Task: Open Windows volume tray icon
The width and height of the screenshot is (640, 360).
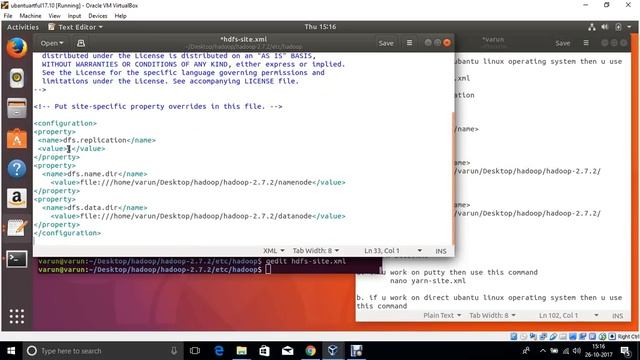Action: pyautogui.click(x=576, y=351)
